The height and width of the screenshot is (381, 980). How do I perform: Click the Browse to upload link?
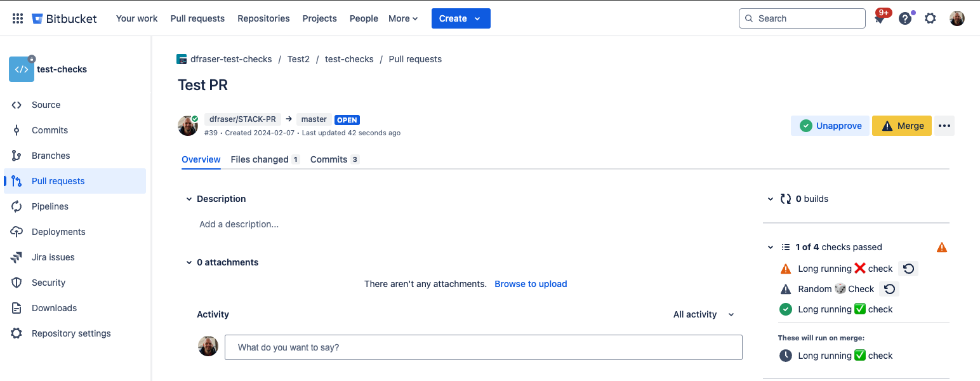pos(531,284)
